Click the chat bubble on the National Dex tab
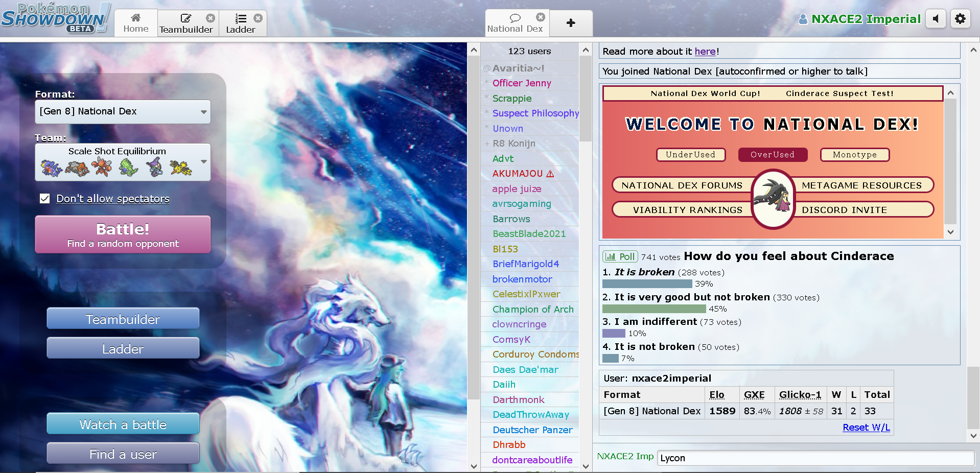 pos(515,17)
